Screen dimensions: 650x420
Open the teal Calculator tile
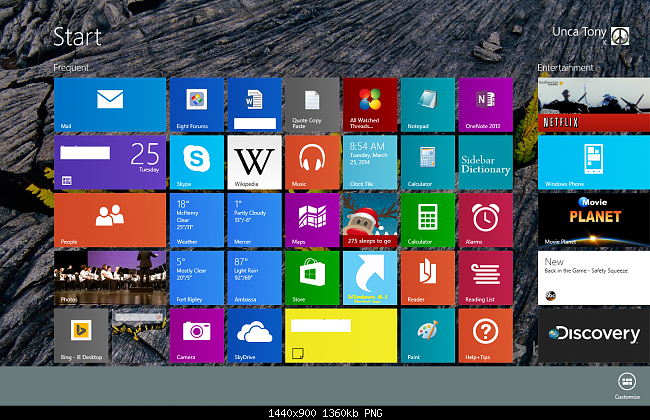tap(428, 163)
